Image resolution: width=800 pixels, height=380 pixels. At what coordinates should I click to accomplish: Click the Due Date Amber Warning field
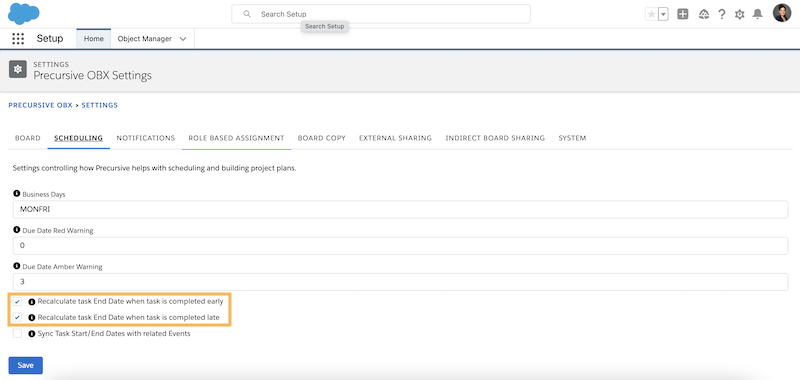(401, 282)
